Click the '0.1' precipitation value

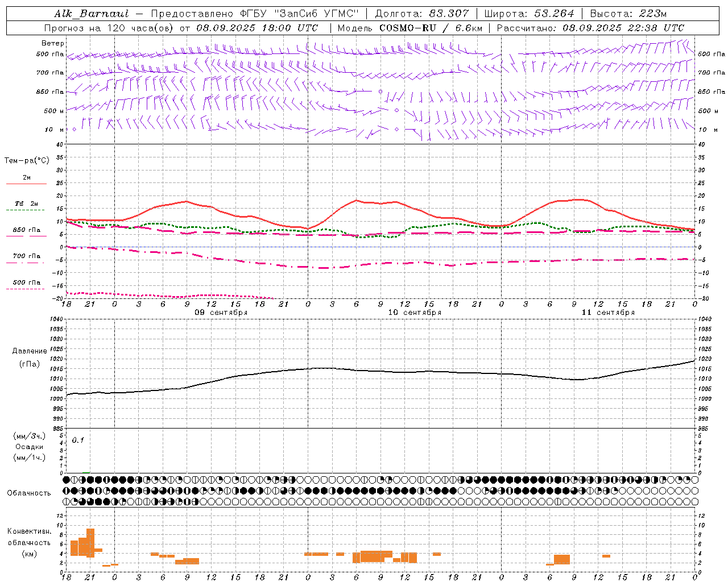click(x=78, y=440)
